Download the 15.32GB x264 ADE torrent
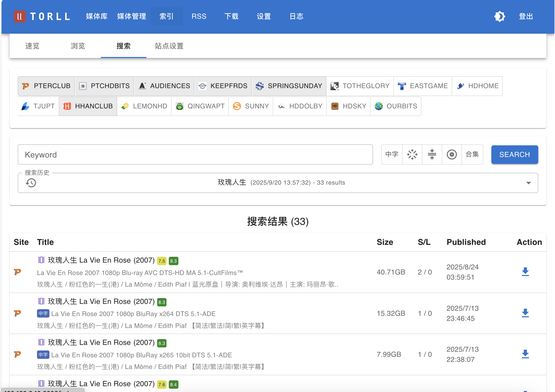The image size is (555, 392). [x=525, y=313]
